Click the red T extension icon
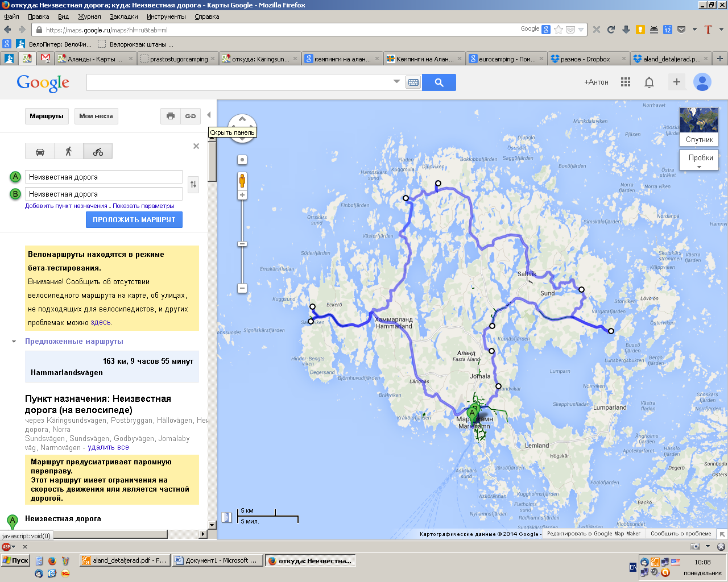 [708, 30]
